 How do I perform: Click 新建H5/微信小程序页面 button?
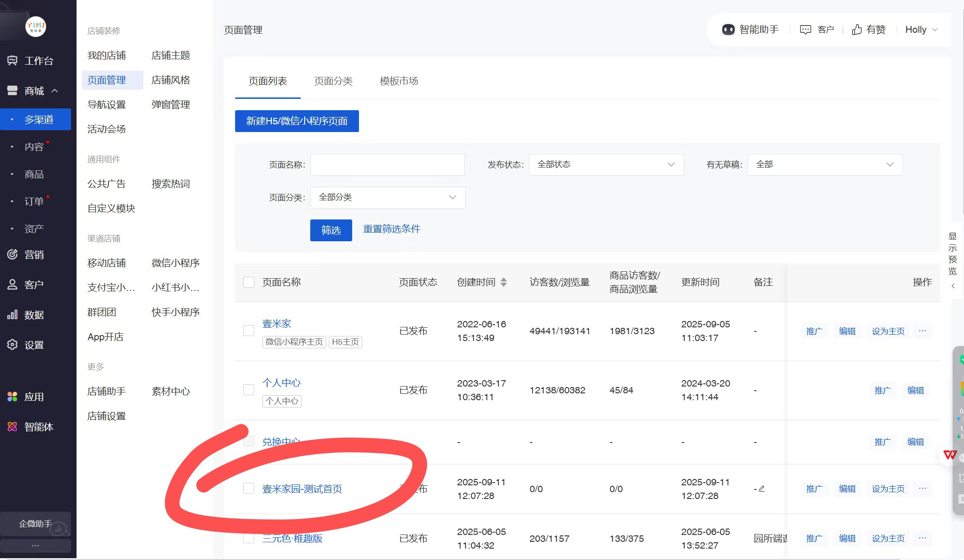tap(297, 121)
